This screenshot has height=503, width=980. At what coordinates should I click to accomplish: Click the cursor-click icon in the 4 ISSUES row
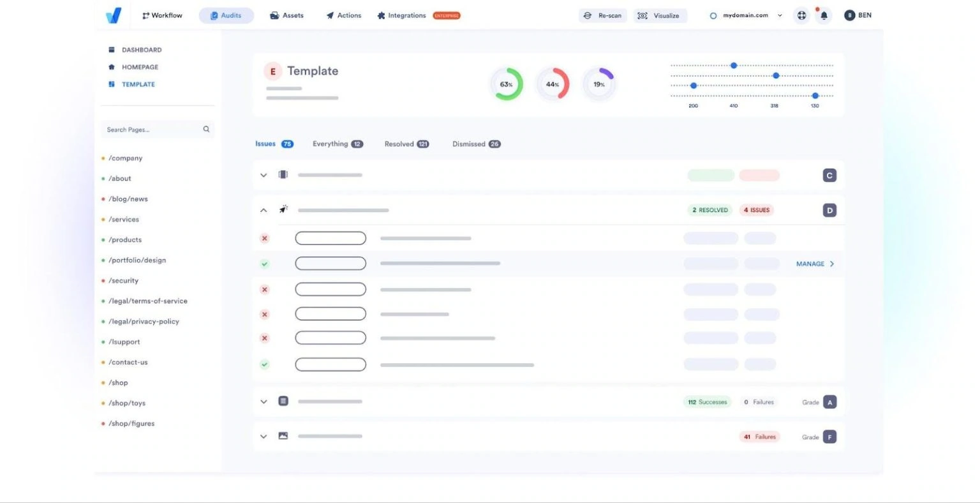[283, 209]
